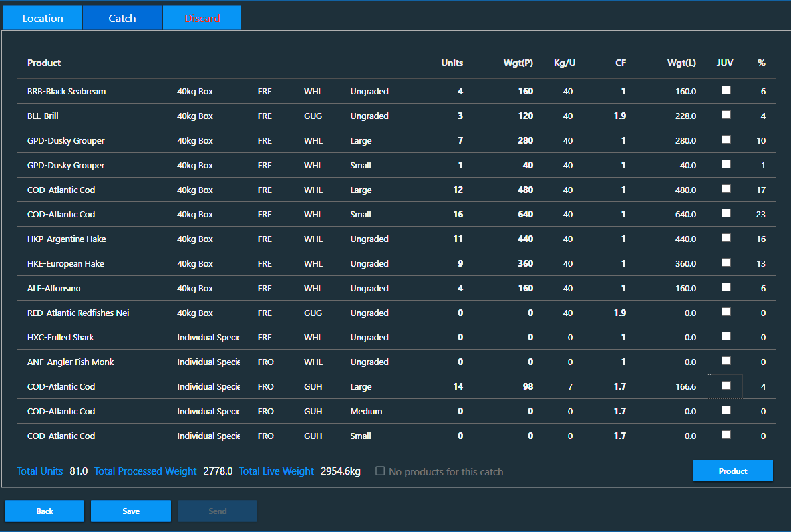The height and width of the screenshot is (532, 791).
Task: Toggle JUV for HKP-Argentine Hake
Action: tap(726, 237)
